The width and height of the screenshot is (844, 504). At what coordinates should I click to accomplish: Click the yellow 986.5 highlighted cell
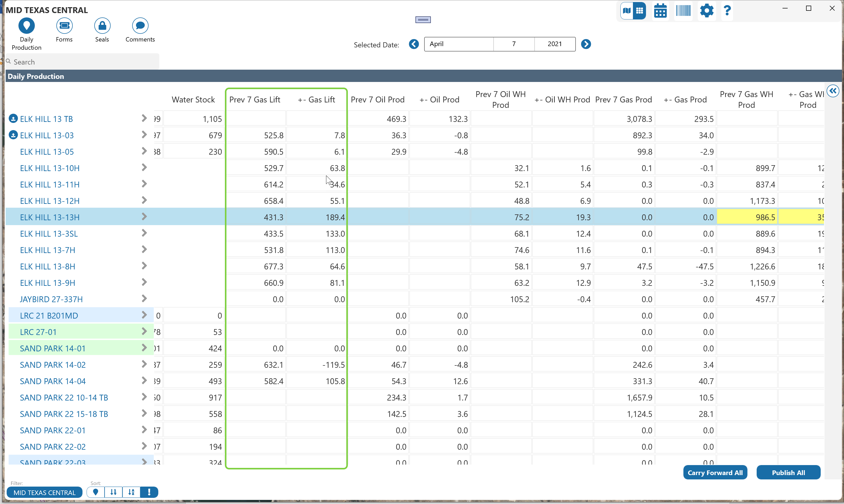point(747,217)
